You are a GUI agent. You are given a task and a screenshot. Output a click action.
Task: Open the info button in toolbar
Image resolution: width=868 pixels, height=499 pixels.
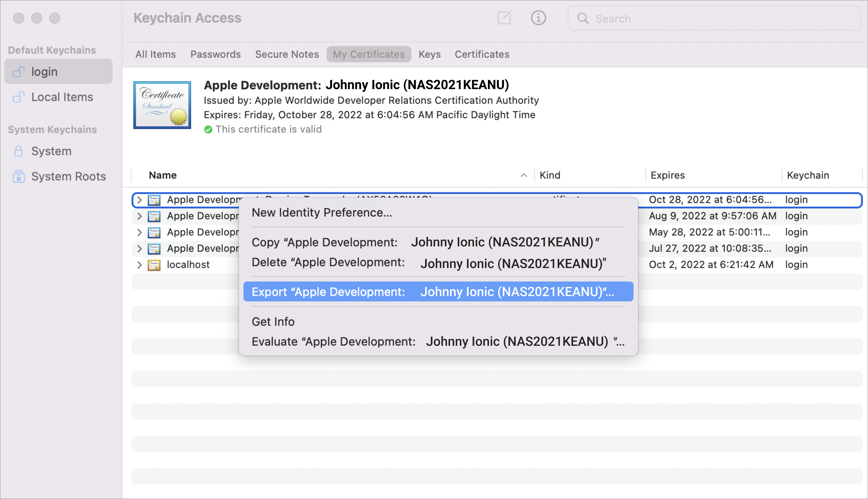[x=537, y=18]
